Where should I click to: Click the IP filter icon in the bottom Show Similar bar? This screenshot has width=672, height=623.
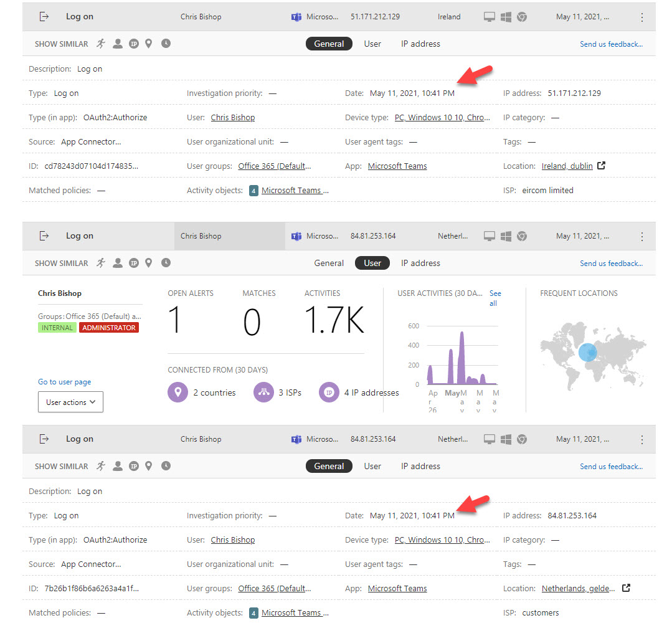[133, 466]
